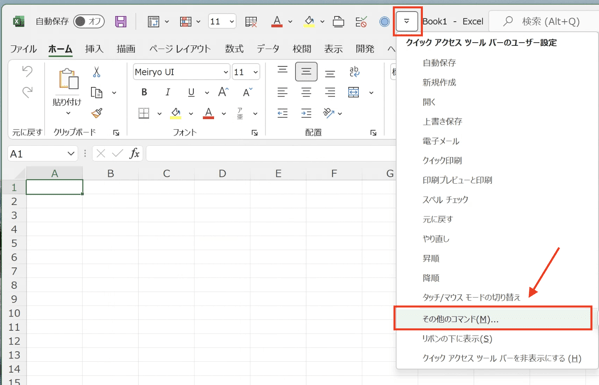The image size is (599, 385).
Task: Click the Cut scissors icon
Action: point(96,72)
